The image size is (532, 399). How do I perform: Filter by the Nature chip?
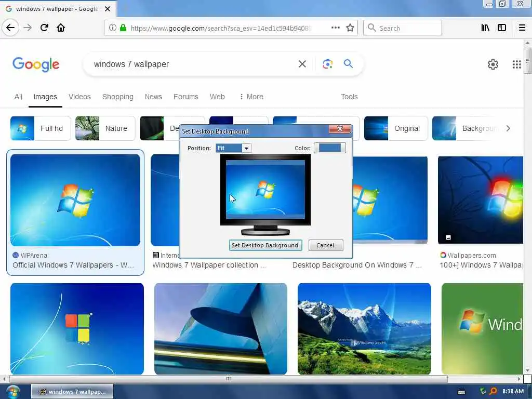[x=105, y=128]
